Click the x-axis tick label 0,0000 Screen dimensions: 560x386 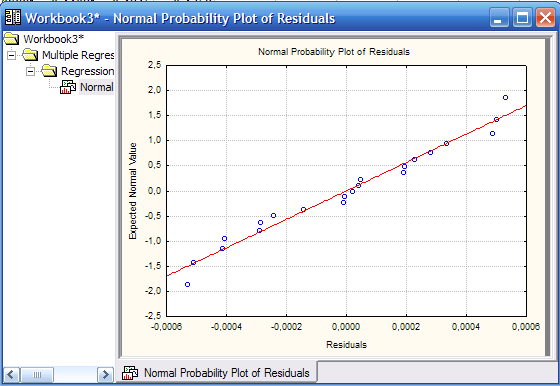(x=346, y=327)
